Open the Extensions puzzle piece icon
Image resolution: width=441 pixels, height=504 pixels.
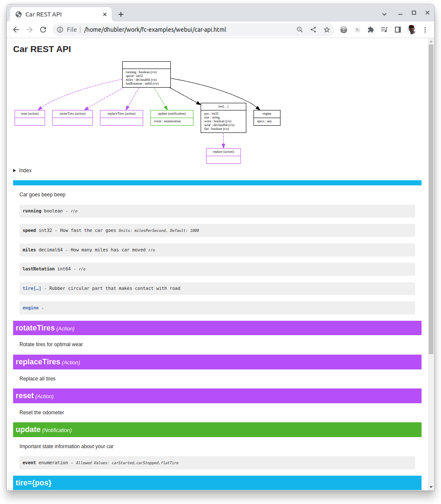(x=371, y=30)
